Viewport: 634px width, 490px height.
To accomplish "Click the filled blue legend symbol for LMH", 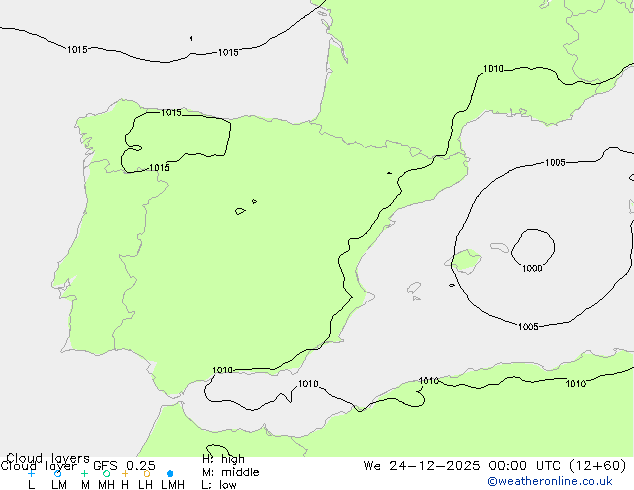I will (170, 473).
